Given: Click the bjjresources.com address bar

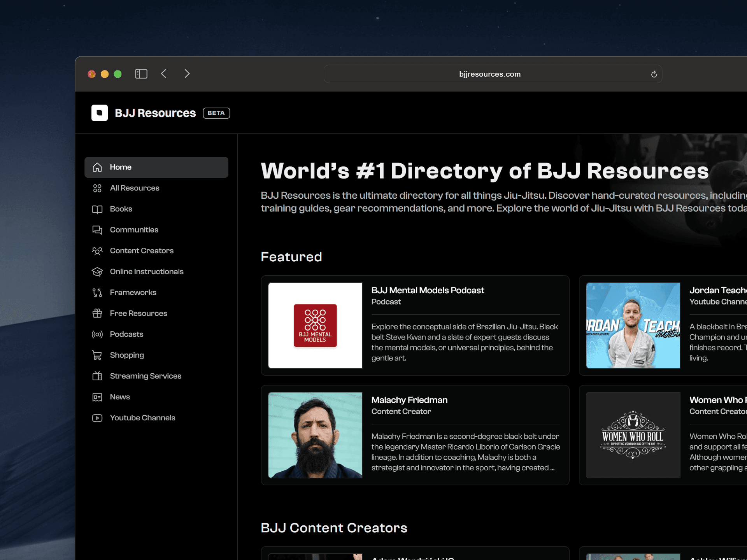Looking at the screenshot, I should 489,74.
